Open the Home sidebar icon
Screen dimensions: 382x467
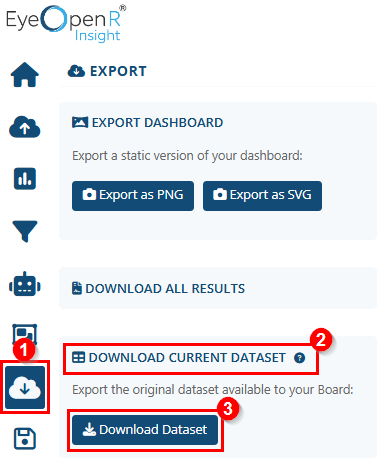25,74
